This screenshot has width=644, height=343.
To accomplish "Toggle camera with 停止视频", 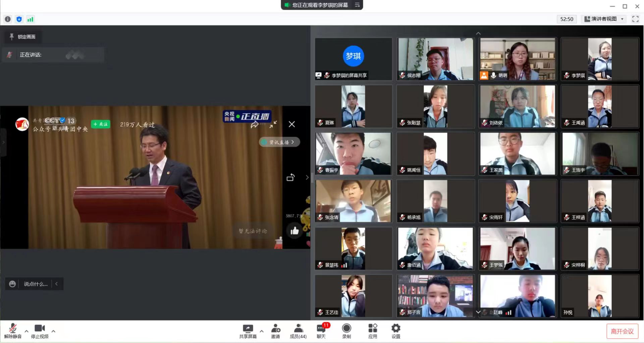I will 40,331.
